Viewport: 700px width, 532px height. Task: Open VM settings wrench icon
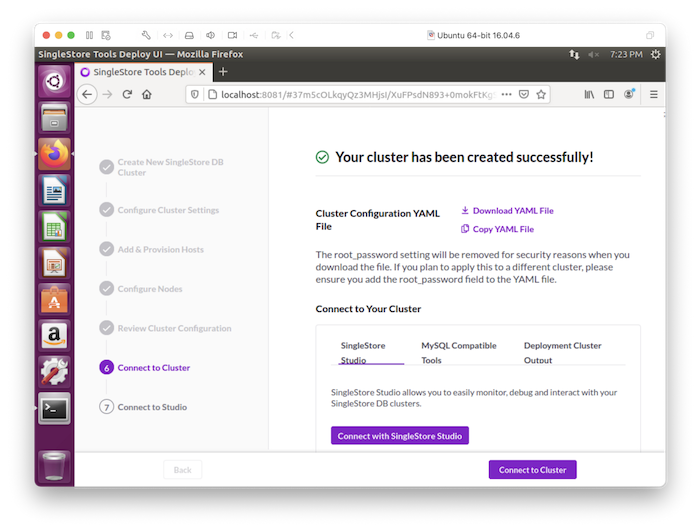click(146, 35)
